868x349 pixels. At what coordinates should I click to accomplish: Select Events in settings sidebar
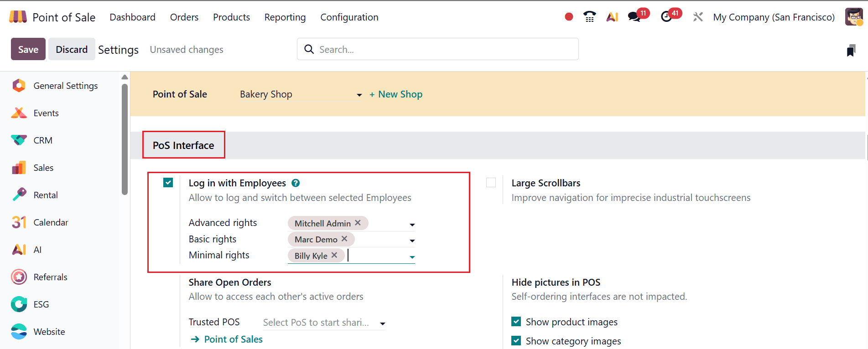click(46, 113)
